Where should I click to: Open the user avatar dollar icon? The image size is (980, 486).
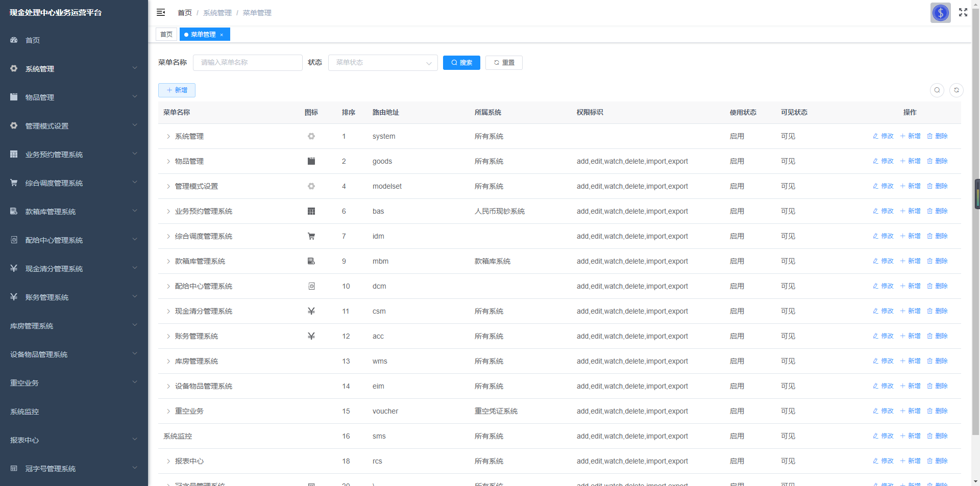pos(940,13)
